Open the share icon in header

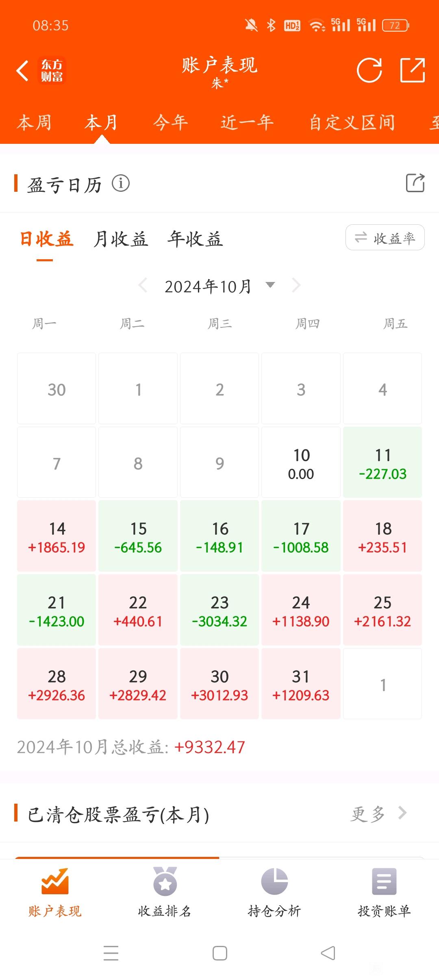(x=413, y=70)
